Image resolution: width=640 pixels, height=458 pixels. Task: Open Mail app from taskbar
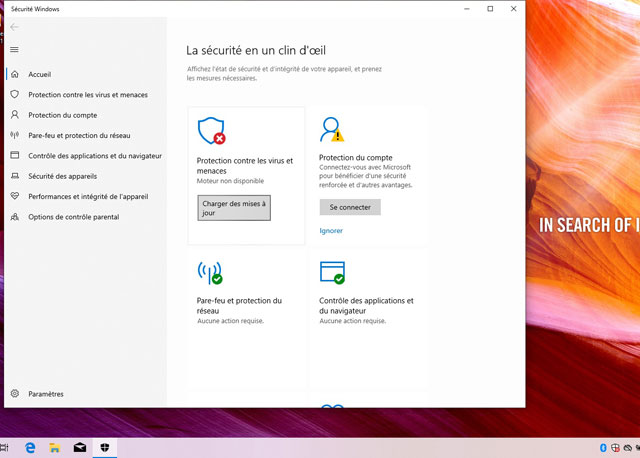click(80, 448)
